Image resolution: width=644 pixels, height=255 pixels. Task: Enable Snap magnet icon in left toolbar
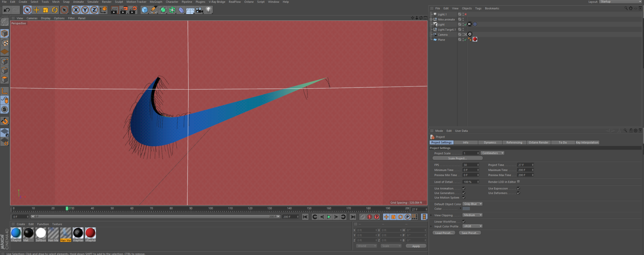click(x=5, y=121)
